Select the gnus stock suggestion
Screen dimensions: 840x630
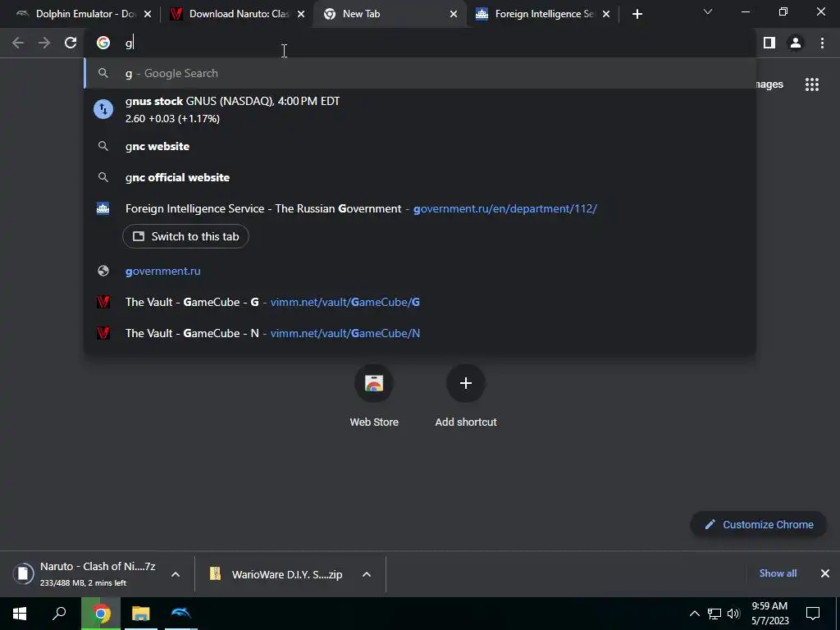420,109
